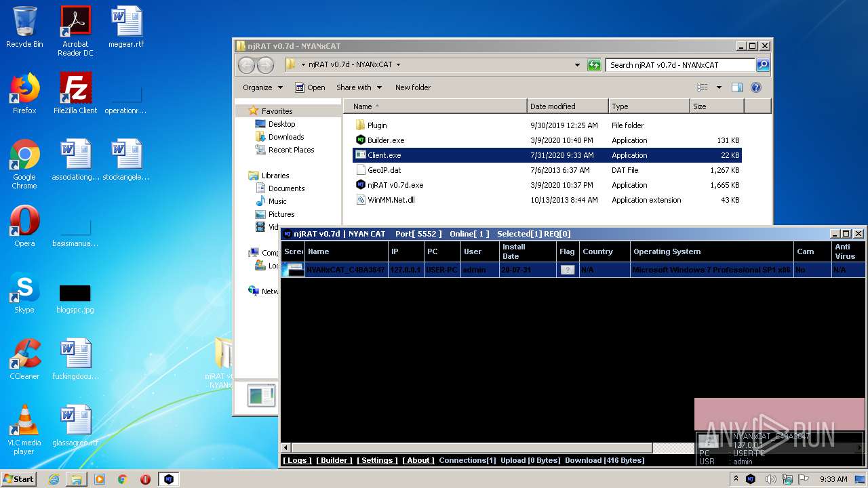
Task: Open Internet Explorer from taskbar
Action: [54, 479]
